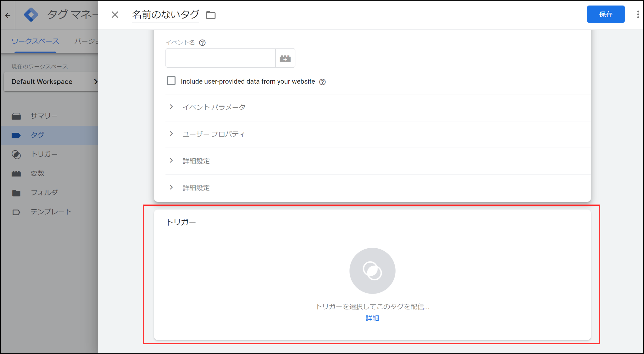Open the Default Workspace selector
The image size is (644, 354).
51,82
